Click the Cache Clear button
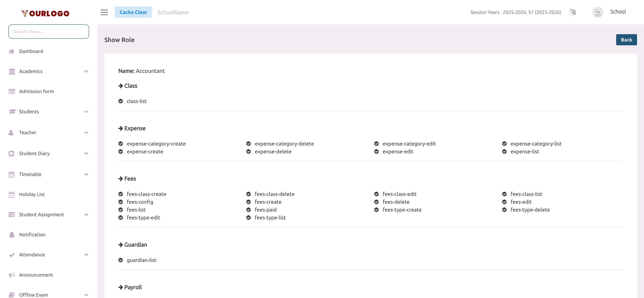Screen dimensions: 644x298 pyautogui.click(x=133, y=12)
